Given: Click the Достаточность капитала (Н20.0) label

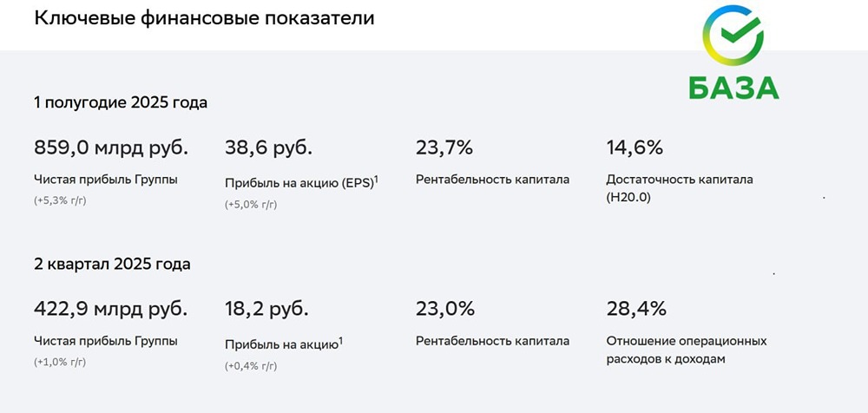Looking at the screenshot, I should pyautogui.click(x=680, y=187).
